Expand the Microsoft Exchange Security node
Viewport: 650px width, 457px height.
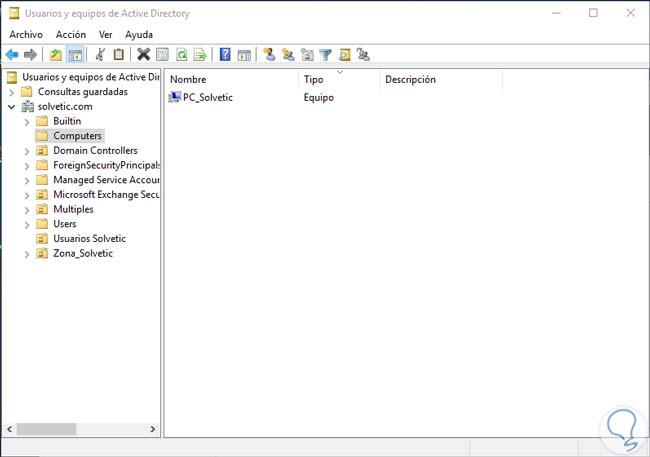point(27,195)
